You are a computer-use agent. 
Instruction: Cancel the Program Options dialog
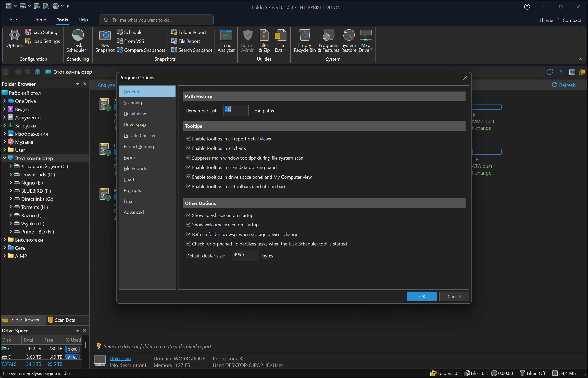[x=454, y=296]
